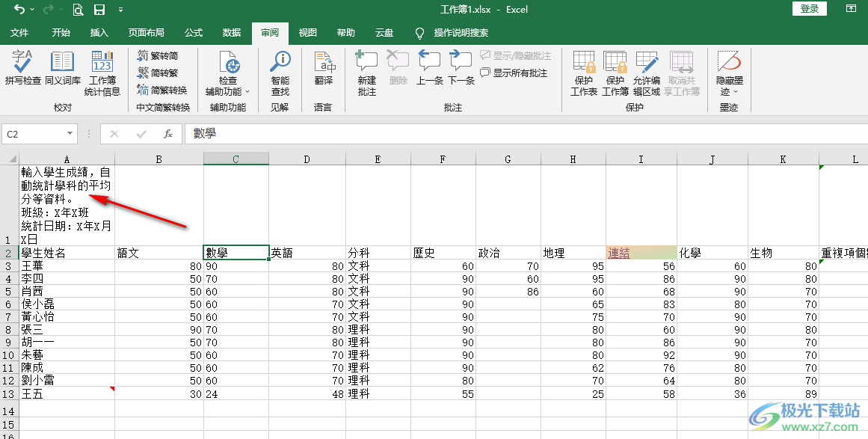868x439 pixels.
Task: Open ribbon display options icon in title bar
Action: point(851,8)
